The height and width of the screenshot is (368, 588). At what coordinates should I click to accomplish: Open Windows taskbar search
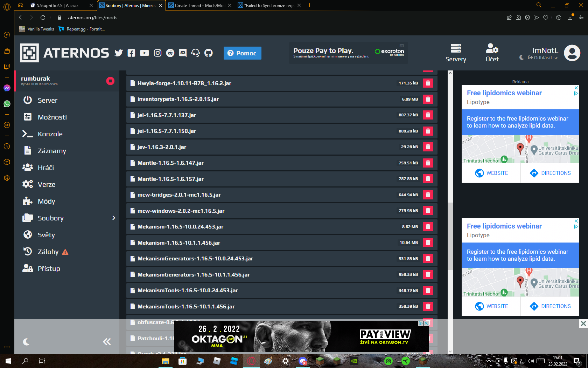click(x=25, y=361)
